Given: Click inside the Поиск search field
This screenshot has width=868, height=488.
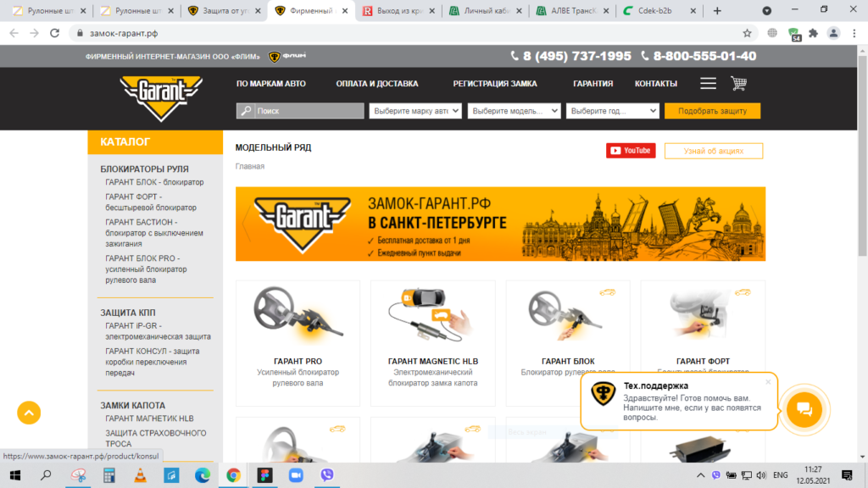Looking at the screenshot, I should tap(309, 111).
